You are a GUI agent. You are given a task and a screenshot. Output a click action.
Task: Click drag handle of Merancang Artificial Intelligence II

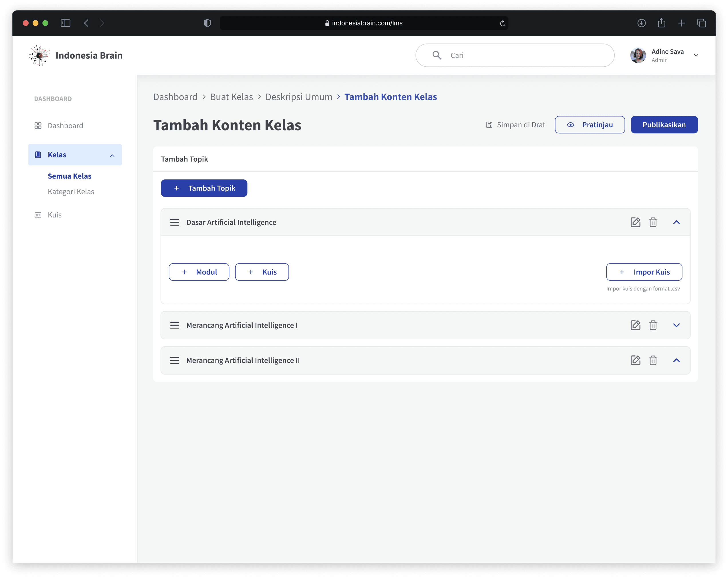pos(175,360)
